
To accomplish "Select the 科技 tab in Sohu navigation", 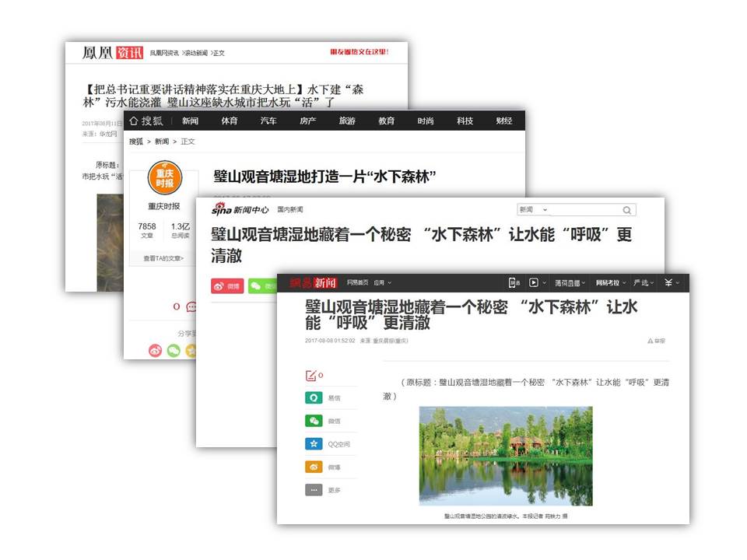I will (465, 121).
